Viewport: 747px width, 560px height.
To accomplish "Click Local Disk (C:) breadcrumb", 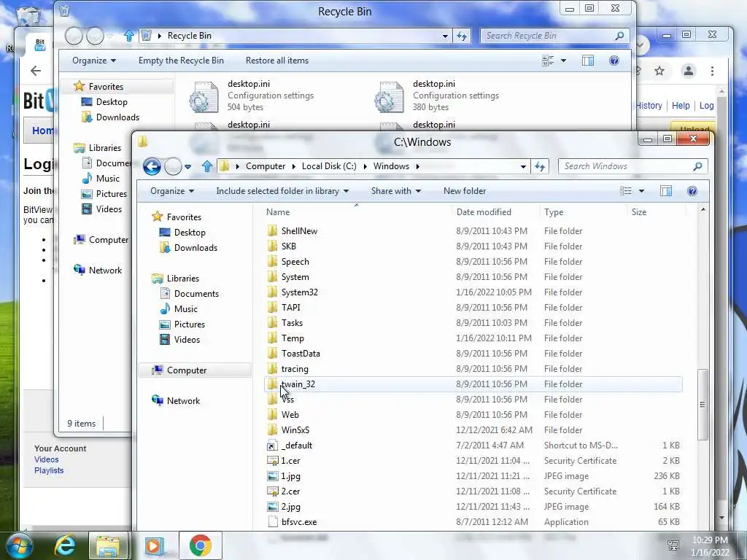I will point(329,166).
